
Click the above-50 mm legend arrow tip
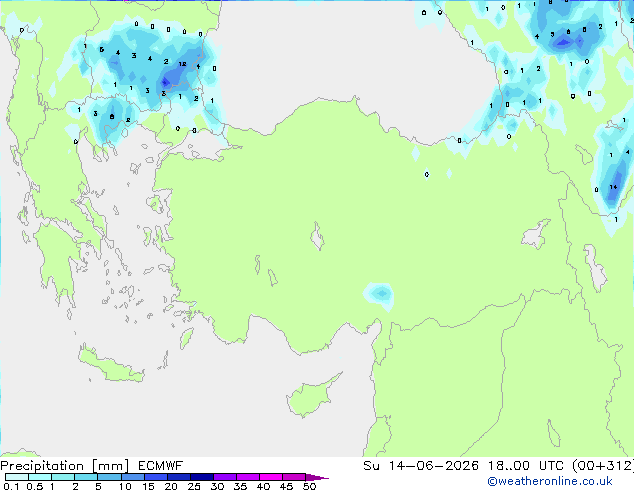(317, 477)
